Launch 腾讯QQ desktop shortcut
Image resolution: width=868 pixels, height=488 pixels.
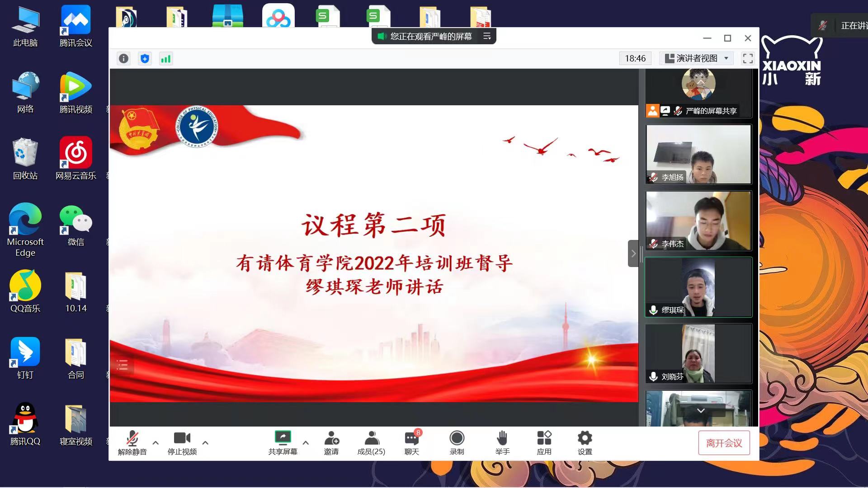click(x=25, y=425)
